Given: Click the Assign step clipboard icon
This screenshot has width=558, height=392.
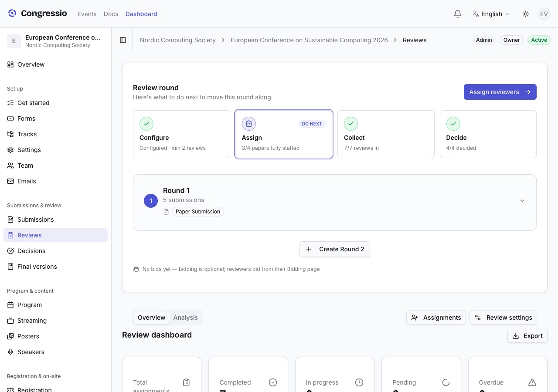Looking at the screenshot, I should pos(249,124).
